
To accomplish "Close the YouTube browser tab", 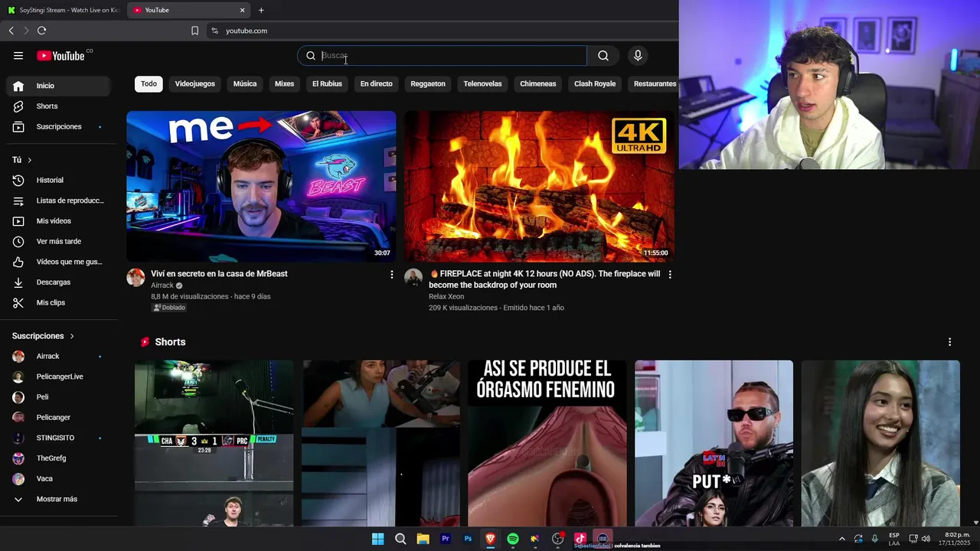I will click(x=243, y=10).
